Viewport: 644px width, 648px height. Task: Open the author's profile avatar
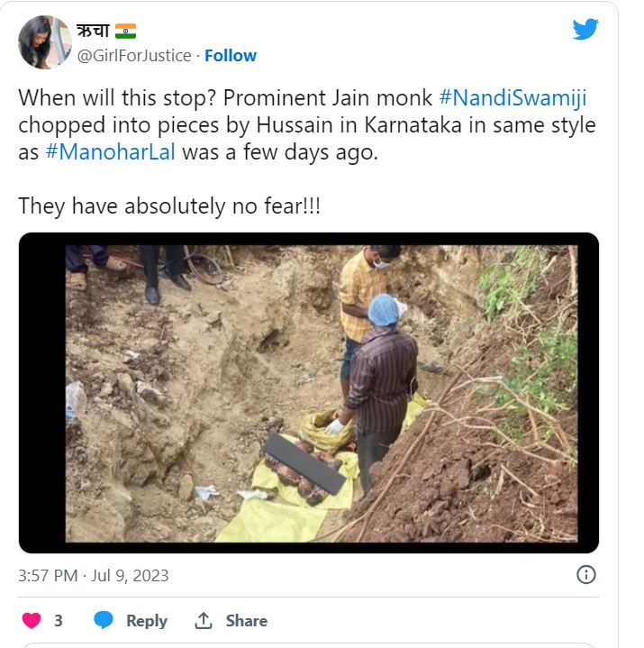(44, 42)
